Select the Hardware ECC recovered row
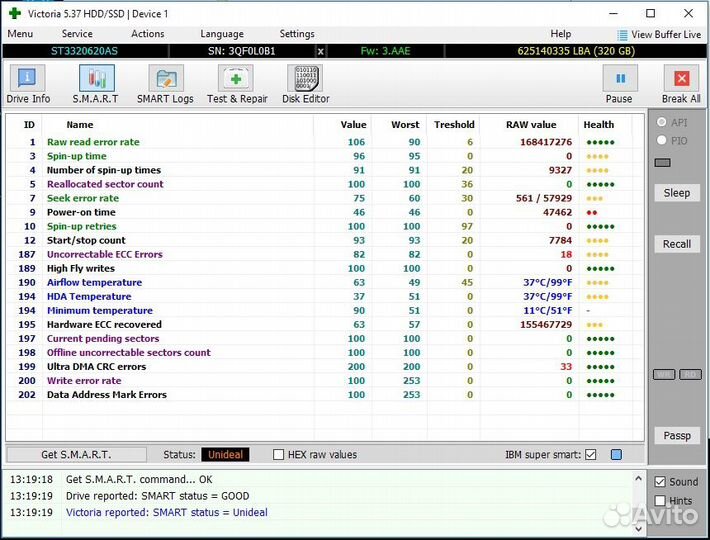710x540 pixels. click(x=324, y=324)
